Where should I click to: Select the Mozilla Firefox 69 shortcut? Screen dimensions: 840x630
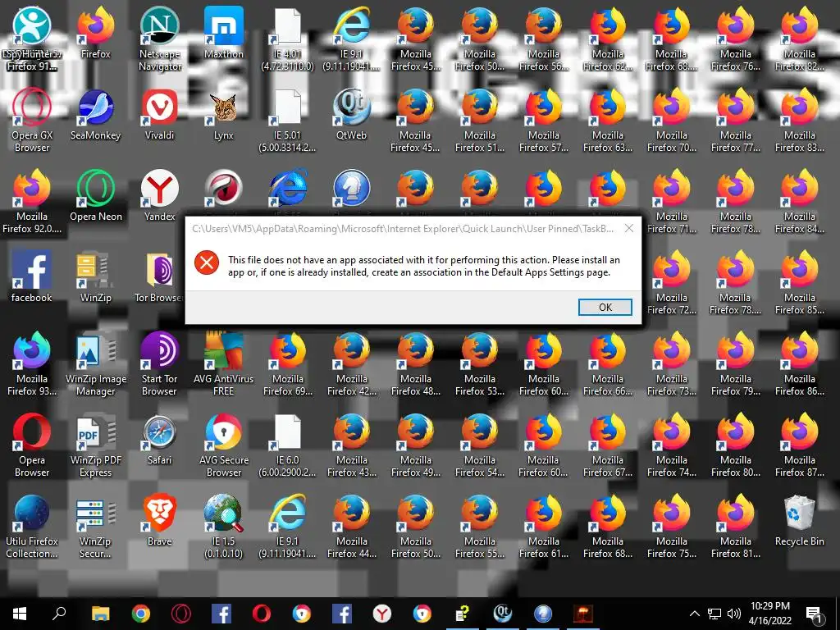coord(287,364)
